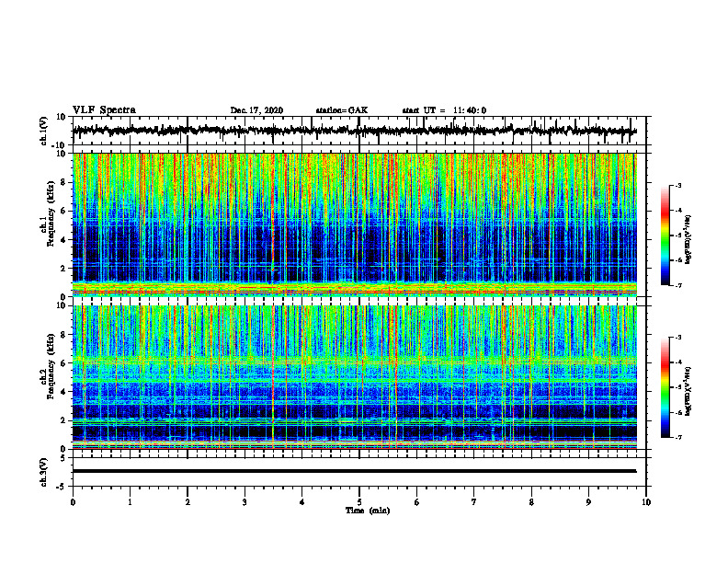Viewport: 728px width, 563px height.
Task: Click the -4 label on the ch.1 colorbar
Action: pyautogui.click(x=677, y=211)
